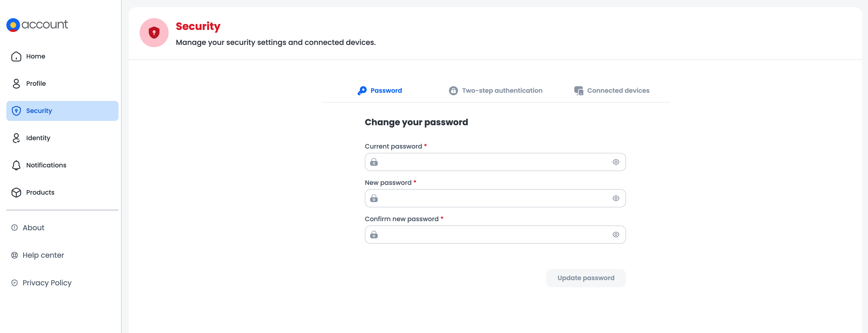
Task: Reveal confirm new password field text
Action: pos(616,235)
